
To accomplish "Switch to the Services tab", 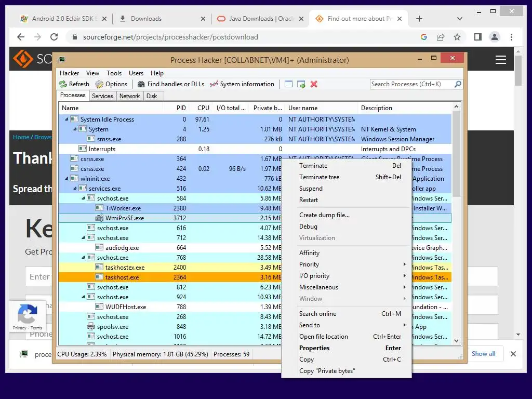I will tap(102, 96).
